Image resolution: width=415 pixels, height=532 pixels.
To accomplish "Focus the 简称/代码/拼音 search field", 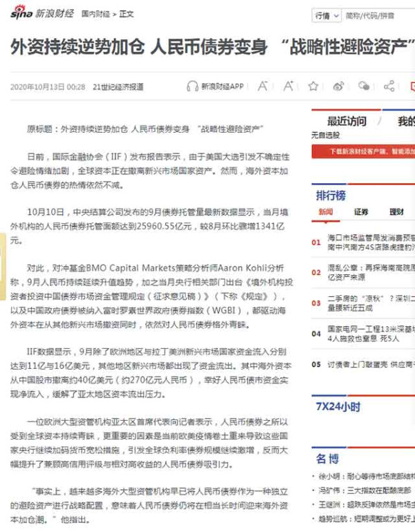I will (x=378, y=16).
